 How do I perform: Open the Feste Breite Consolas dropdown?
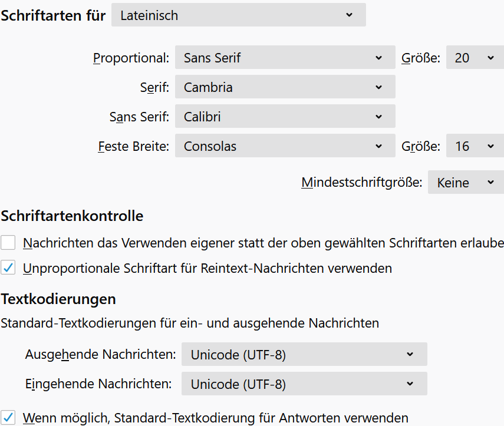tap(285, 146)
